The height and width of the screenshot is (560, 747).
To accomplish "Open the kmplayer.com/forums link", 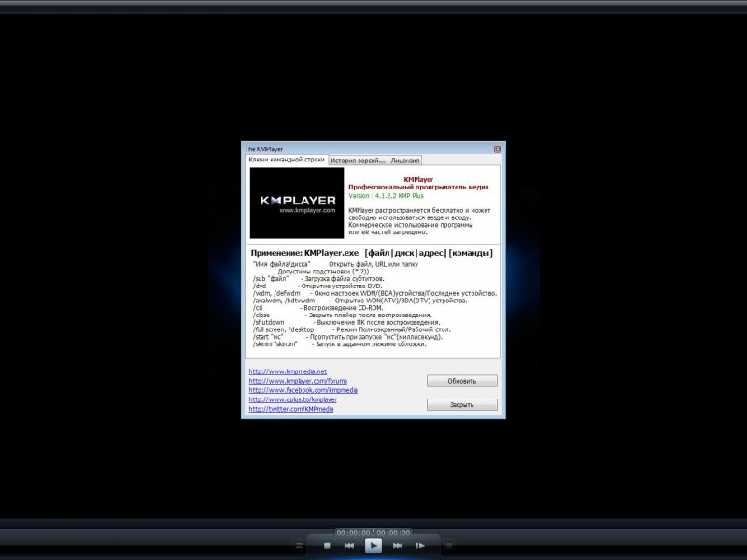I will tap(298, 381).
